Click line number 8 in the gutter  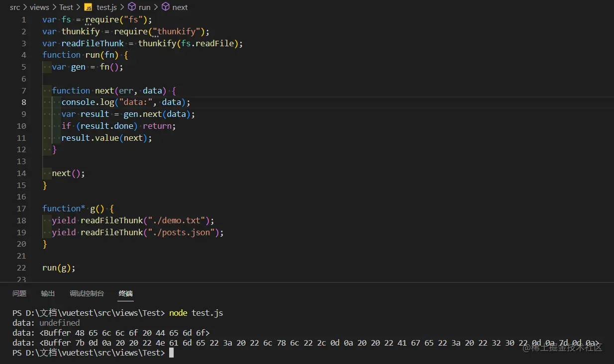24,102
